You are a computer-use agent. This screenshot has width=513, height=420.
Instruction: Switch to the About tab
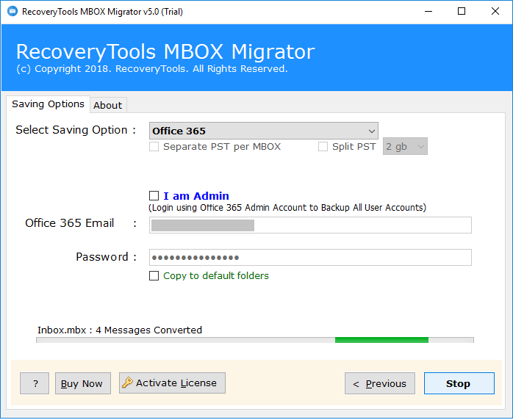[x=108, y=105]
